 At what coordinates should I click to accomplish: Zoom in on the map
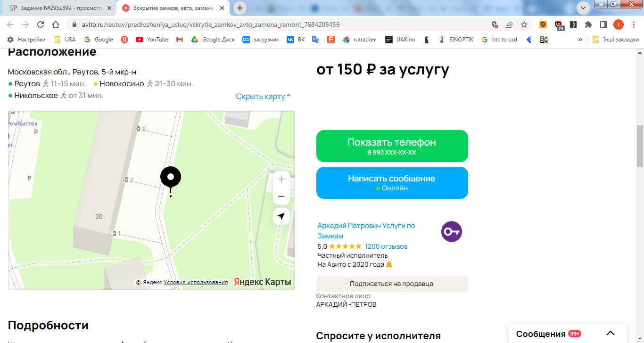[x=281, y=179]
